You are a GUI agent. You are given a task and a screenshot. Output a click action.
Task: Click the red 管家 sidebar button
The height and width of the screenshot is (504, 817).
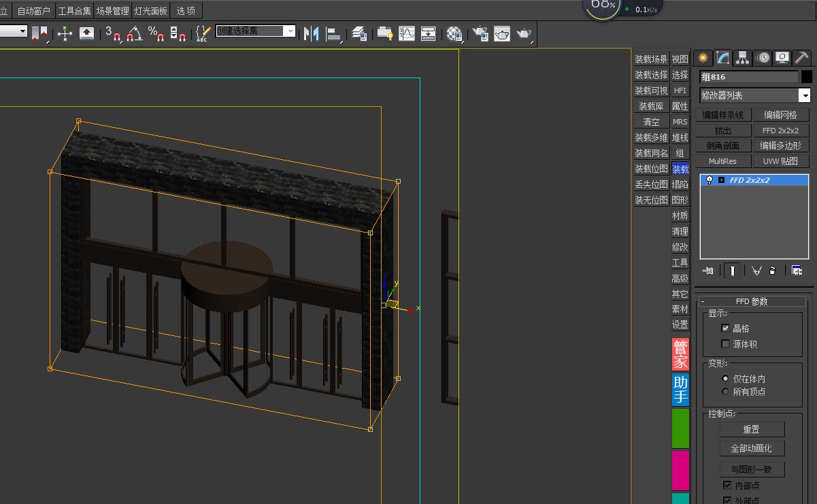(x=680, y=354)
